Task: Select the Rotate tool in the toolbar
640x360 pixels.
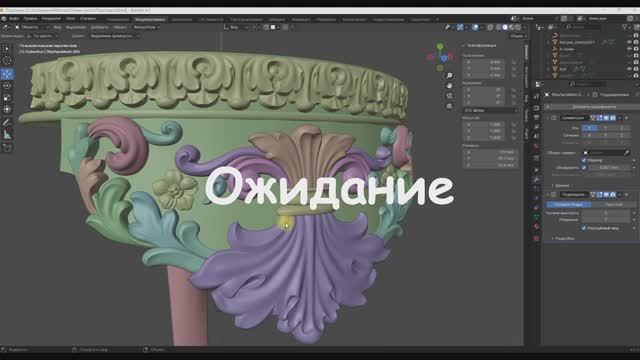Action: click(7, 86)
